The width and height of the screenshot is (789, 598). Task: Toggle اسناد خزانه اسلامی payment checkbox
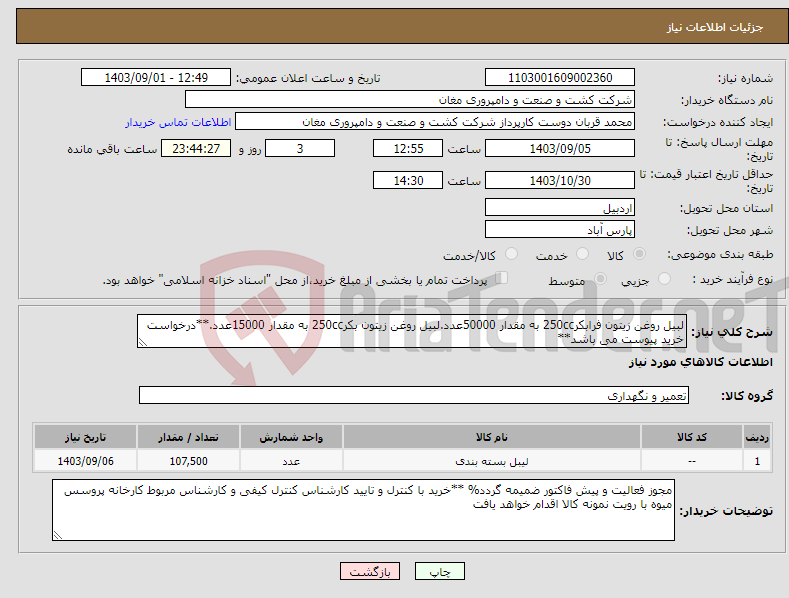pyautogui.click(x=502, y=278)
